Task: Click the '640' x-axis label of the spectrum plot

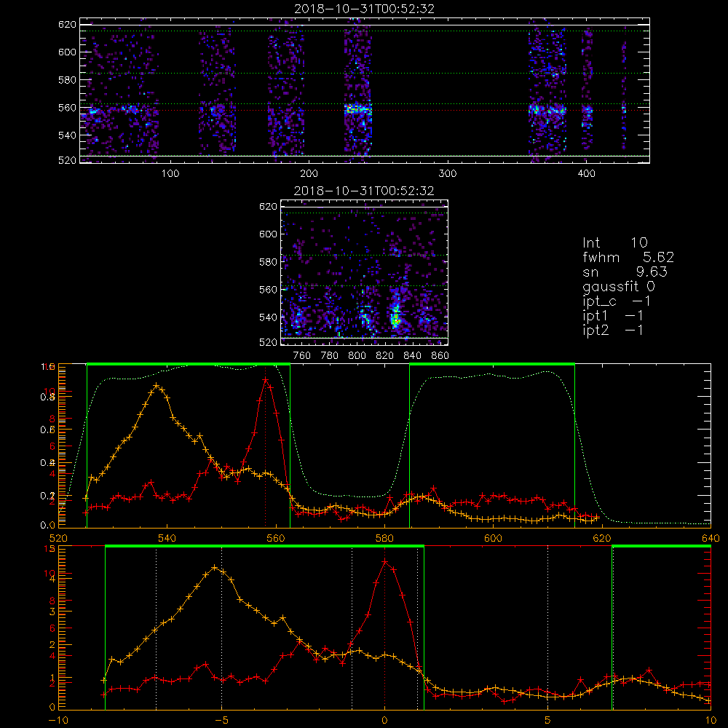Action: pyautogui.click(x=711, y=538)
